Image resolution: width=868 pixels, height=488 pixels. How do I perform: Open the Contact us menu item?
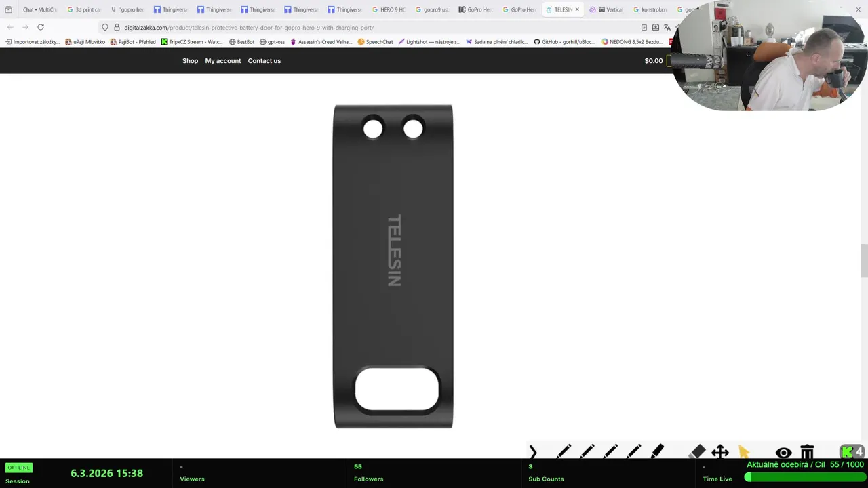pyautogui.click(x=264, y=61)
